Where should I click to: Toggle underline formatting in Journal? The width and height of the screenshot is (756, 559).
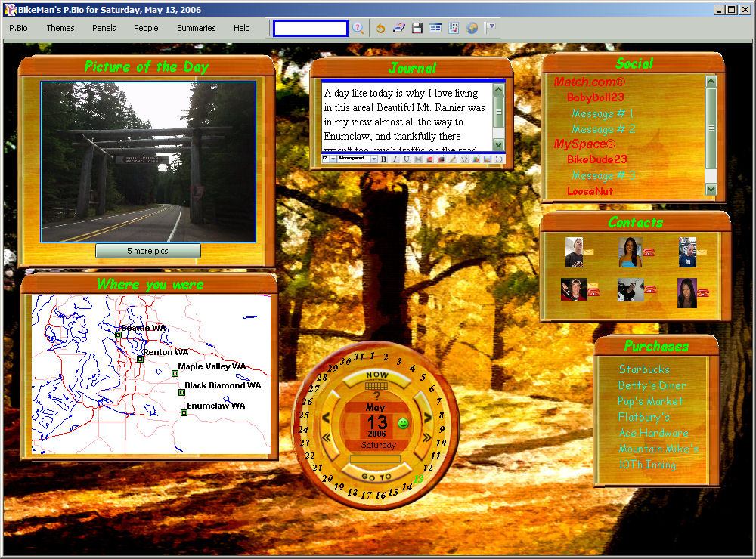coord(406,159)
